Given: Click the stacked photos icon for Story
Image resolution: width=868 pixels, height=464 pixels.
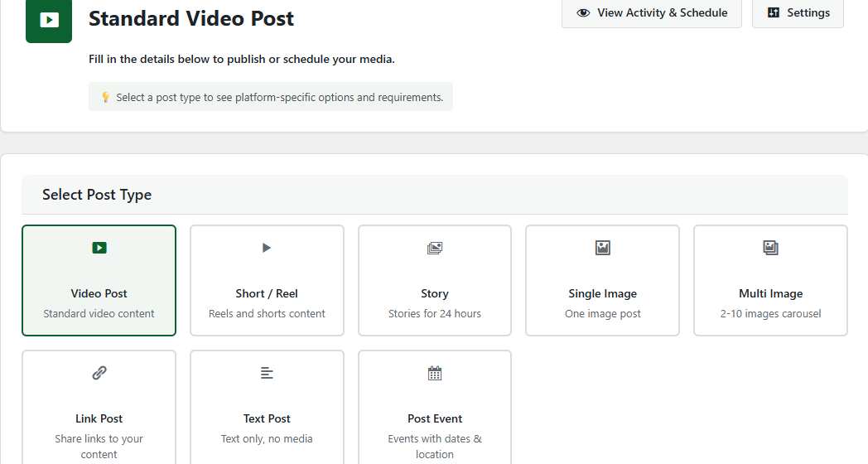Looking at the screenshot, I should (435, 248).
